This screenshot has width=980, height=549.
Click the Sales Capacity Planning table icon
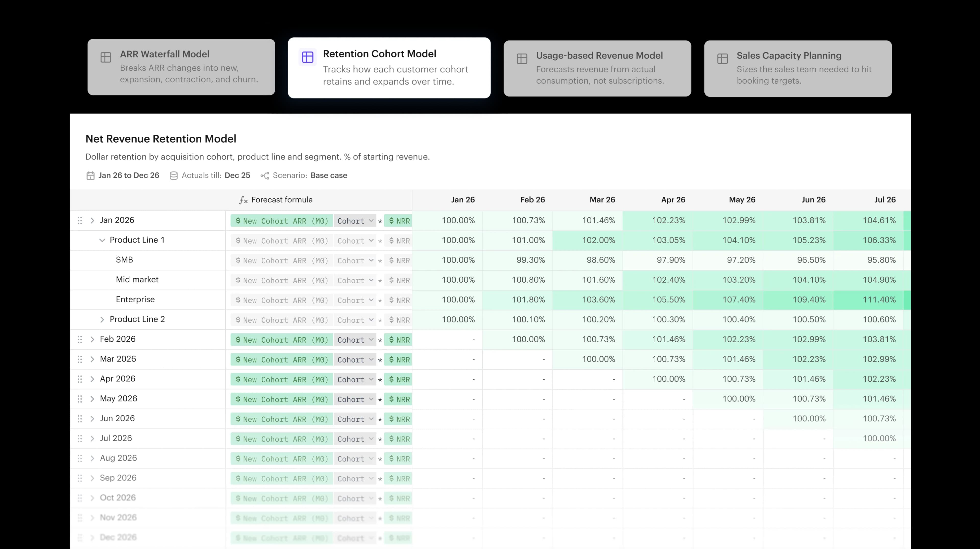[x=722, y=59]
